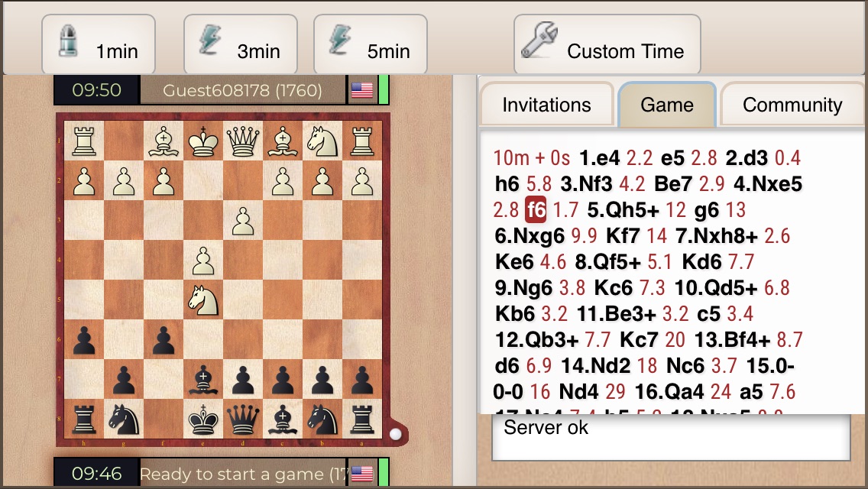Go to move 11.Be3+ in the notation
Image resolution: width=868 pixels, height=489 pixels.
tap(616, 314)
